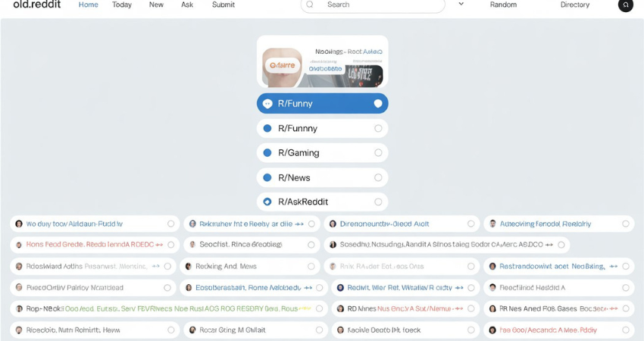
Task: Select the Submit tab
Action: pyautogui.click(x=224, y=5)
